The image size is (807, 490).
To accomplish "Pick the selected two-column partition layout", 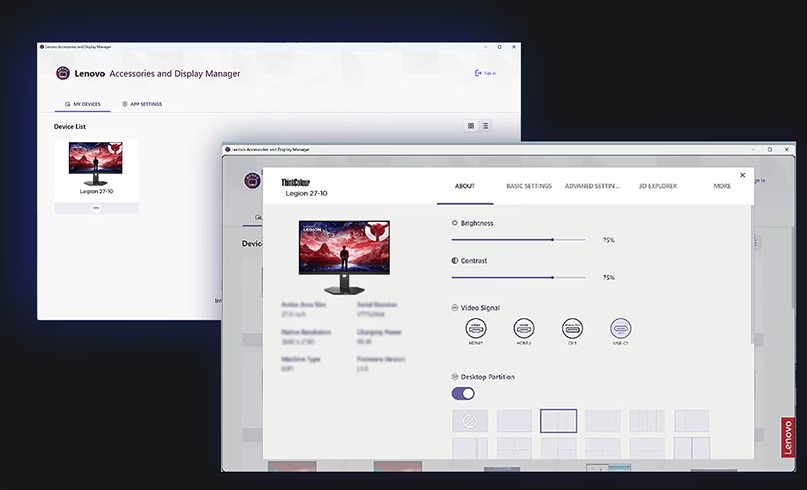I will (558, 421).
